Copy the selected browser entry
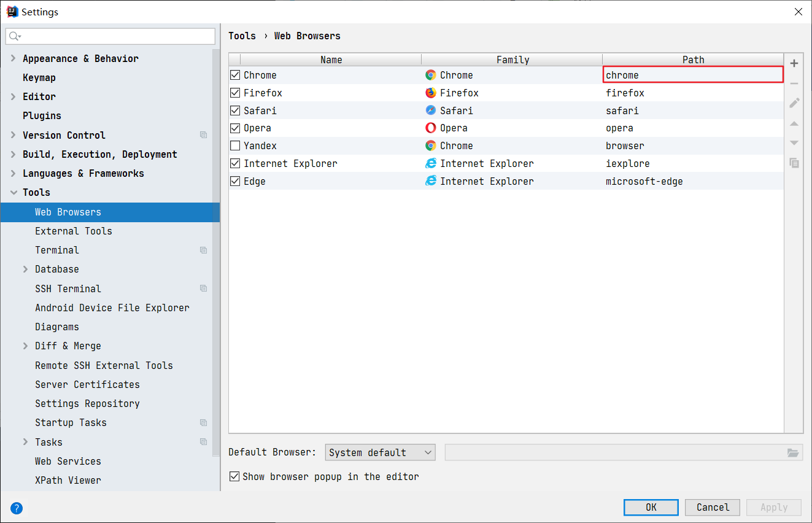This screenshot has height=523, width=812. pyautogui.click(x=794, y=163)
